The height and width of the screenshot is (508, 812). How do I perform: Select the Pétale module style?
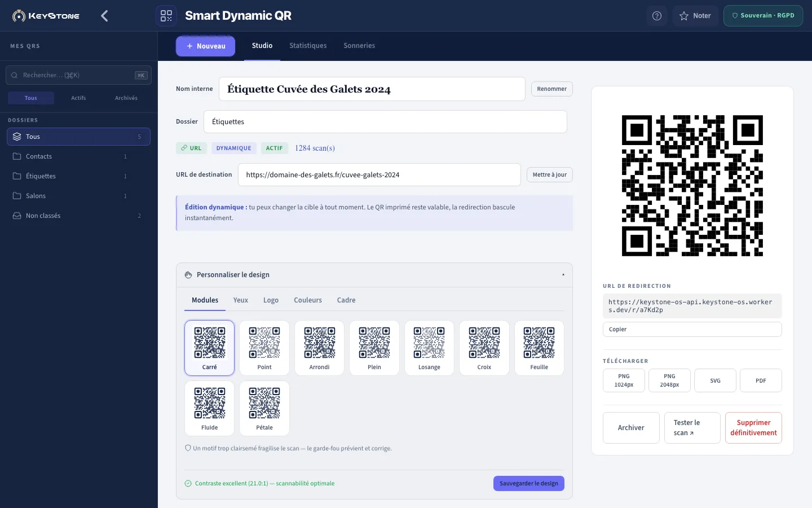pyautogui.click(x=264, y=409)
